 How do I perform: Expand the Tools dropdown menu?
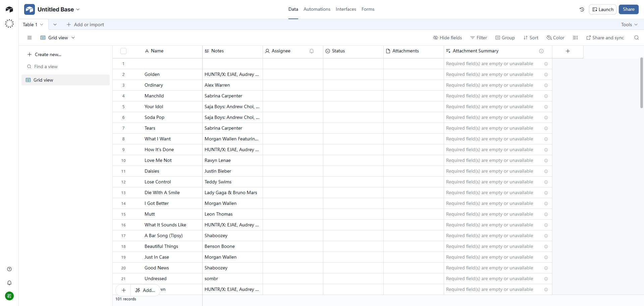tap(629, 25)
